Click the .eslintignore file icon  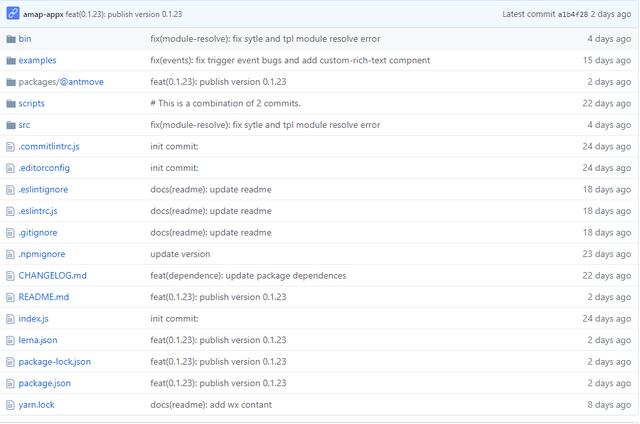pos(10,190)
